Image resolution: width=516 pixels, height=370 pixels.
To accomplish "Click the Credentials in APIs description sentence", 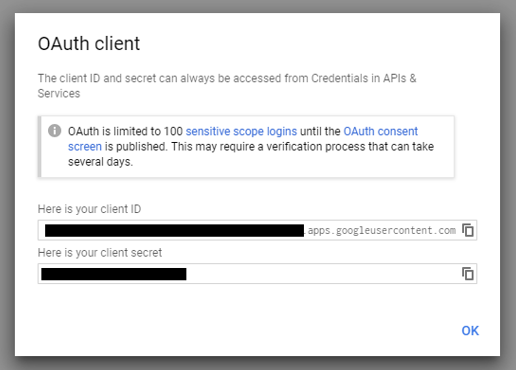I will click(227, 86).
